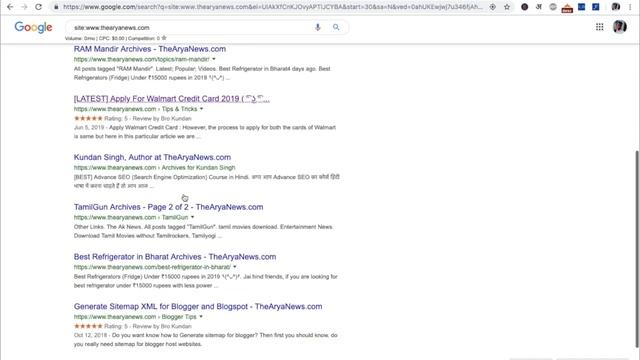Click the star next to Competition value
The image size is (640, 360).
(164, 38)
